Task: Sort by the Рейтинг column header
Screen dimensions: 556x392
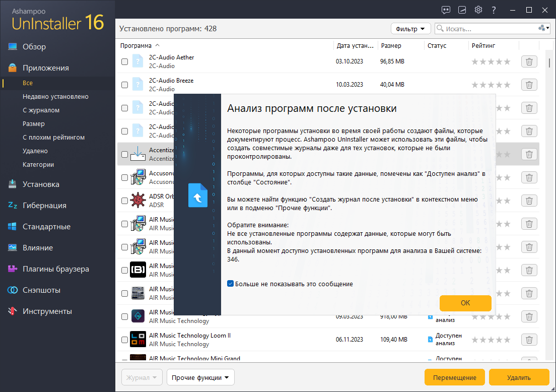Action: pyautogui.click(x=483, y=46)
